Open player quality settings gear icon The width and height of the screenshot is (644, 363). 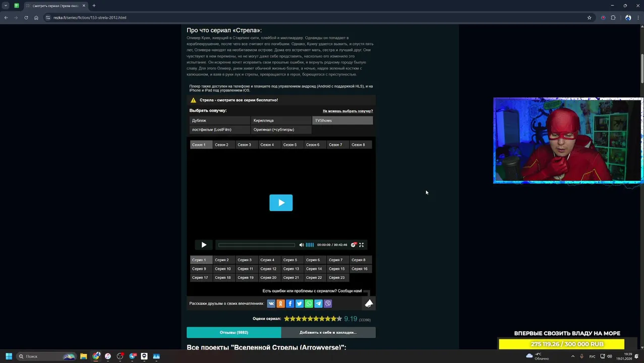pyautogui.click(x=353, y=245)
